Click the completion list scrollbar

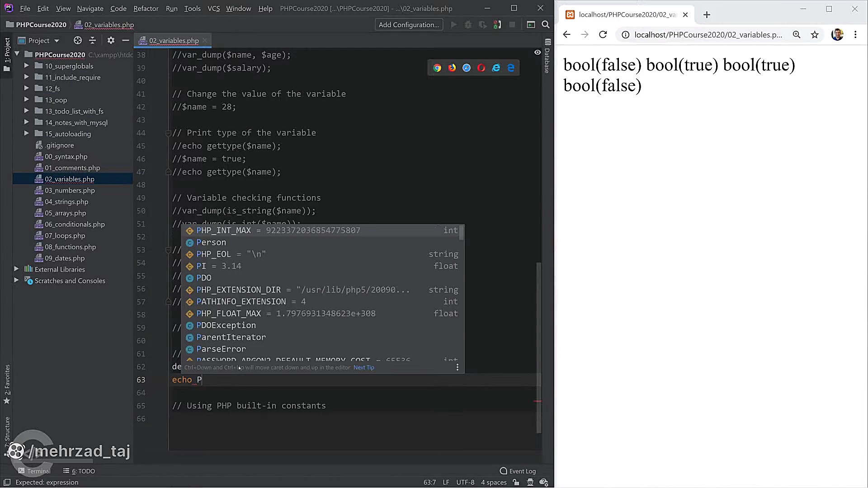click(461, 233)
